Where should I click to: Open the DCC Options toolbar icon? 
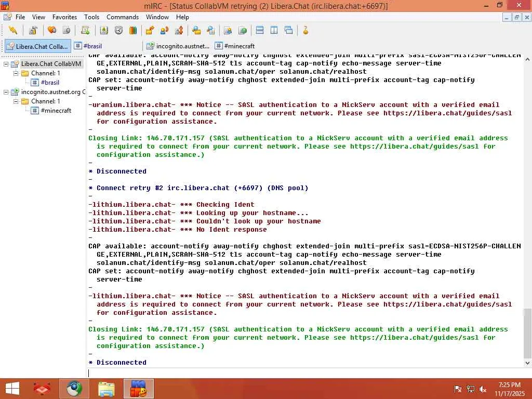tap(179, 30)
